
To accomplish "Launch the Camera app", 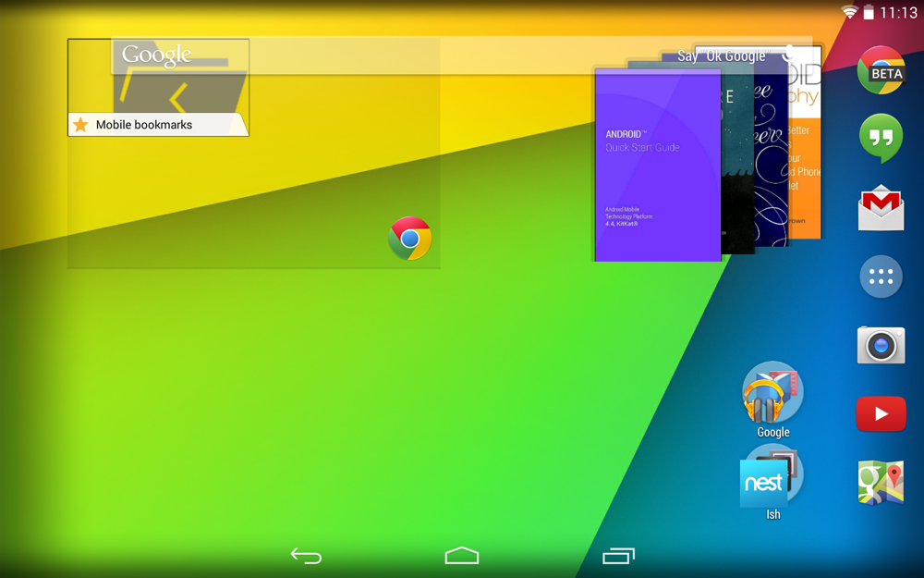I will click(881, 345).
